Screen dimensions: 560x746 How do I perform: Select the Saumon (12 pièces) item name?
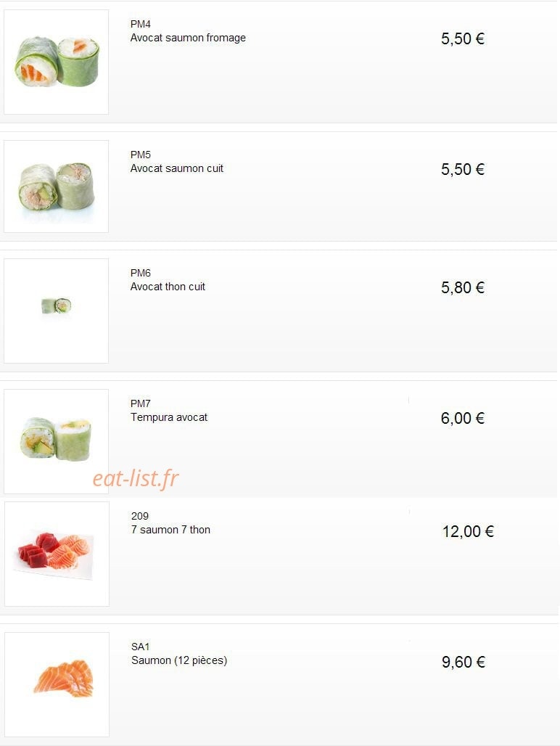point(179,660)
